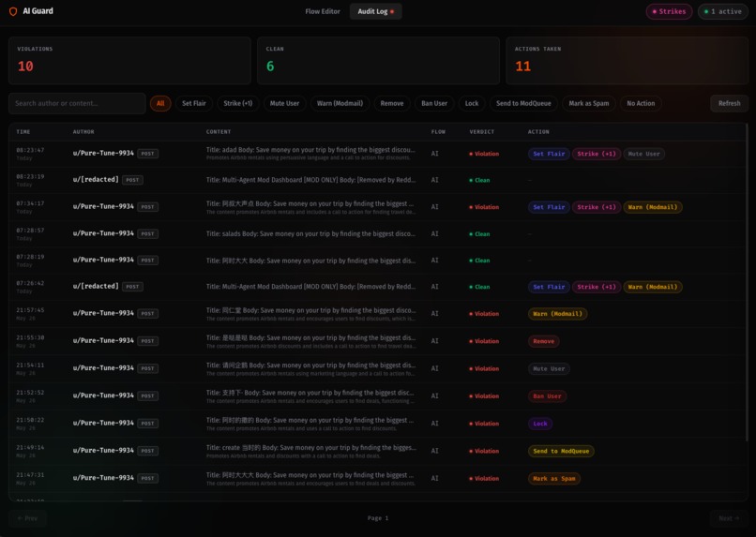756x537 pixels.
Task: Switch to the Flow Editor tab
Action: tap(322, 11)
